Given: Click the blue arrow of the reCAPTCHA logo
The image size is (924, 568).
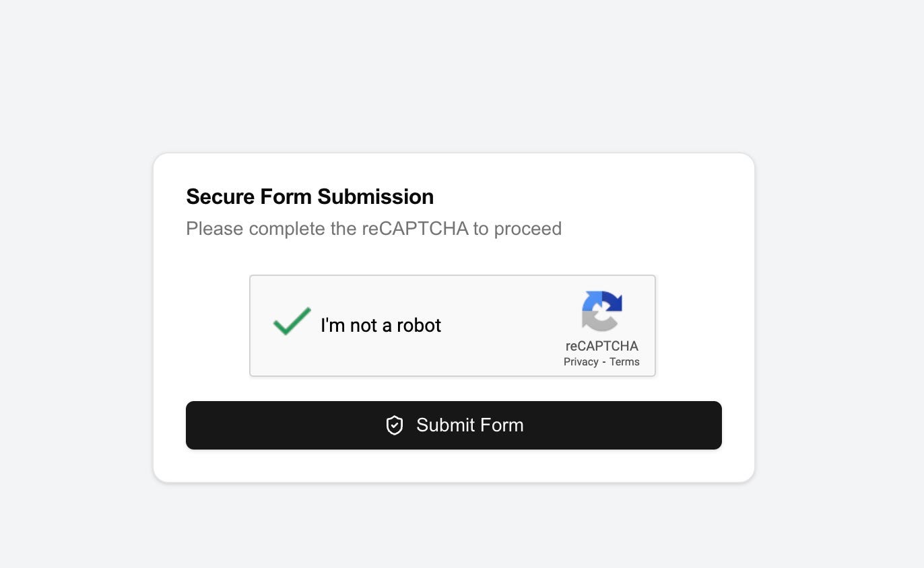Looking at the screenshot, I should [612, 301].
